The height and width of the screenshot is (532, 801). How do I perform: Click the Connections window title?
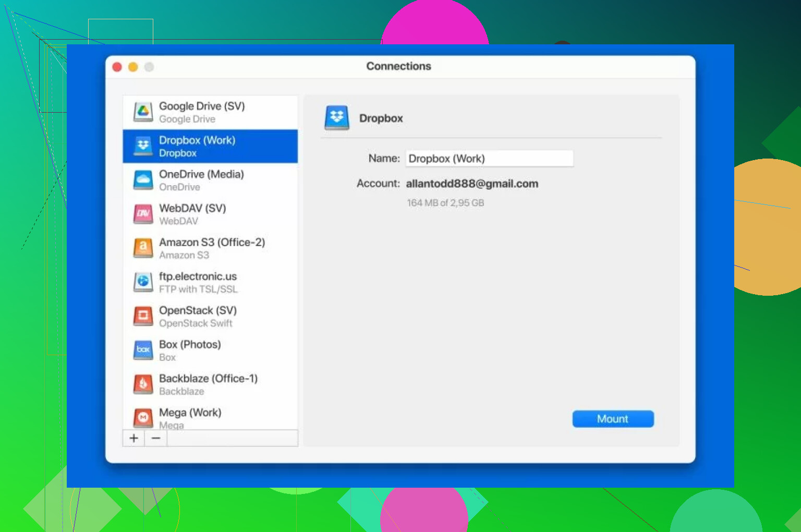click(x=399, y=66)
